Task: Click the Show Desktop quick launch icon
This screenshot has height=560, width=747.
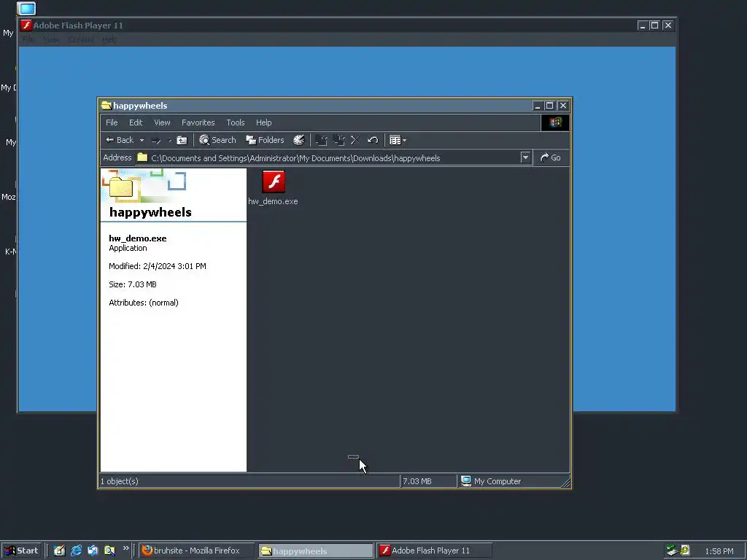Action: pyautogui.click(x=59, y=551)
